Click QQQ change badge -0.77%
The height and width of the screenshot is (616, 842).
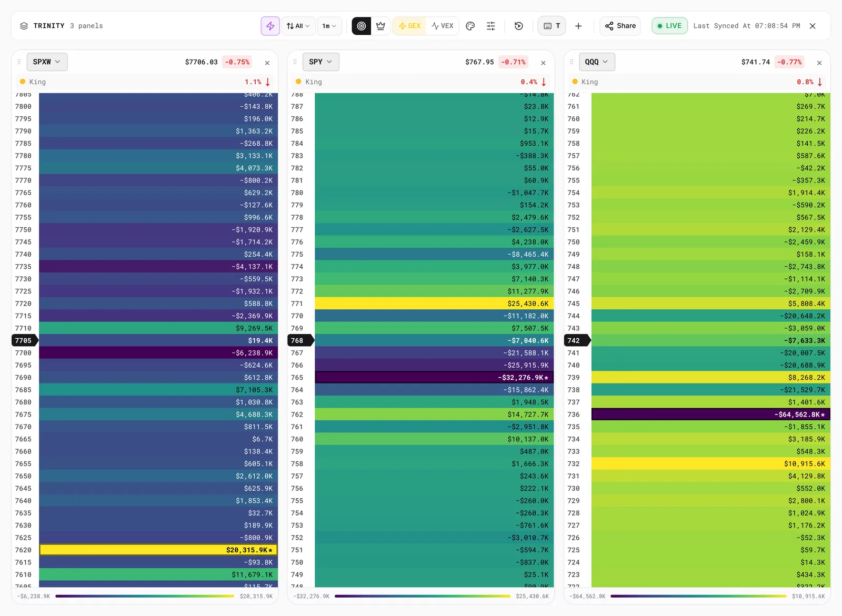pyautogui.click(x=789, y=62)
